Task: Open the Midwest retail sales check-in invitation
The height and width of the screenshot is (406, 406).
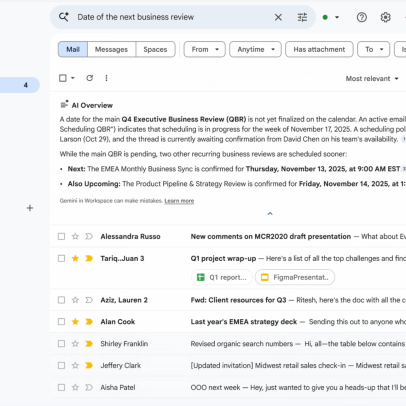Action: click(x=228, y=365)
